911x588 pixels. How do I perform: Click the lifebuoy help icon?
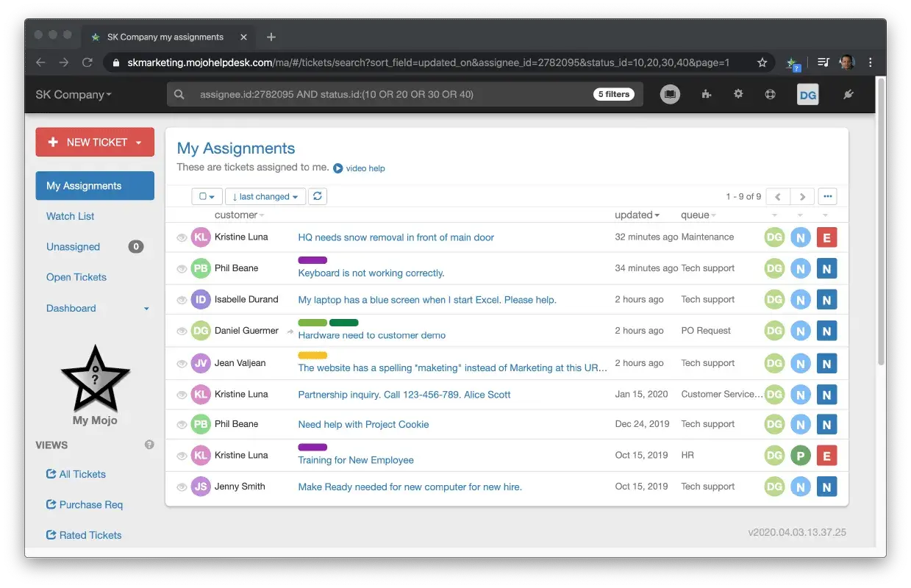click(770, 94)
